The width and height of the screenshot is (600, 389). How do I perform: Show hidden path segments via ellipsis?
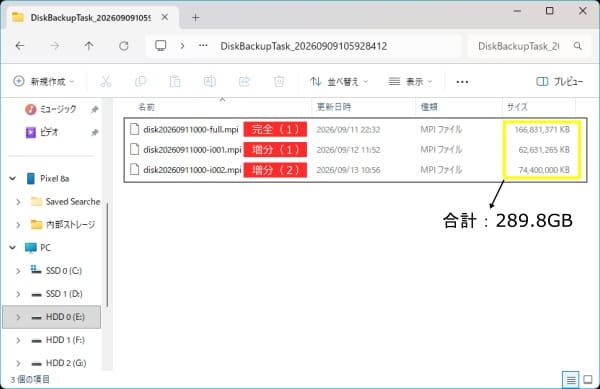pyautogui.click(x=203, y=46)
